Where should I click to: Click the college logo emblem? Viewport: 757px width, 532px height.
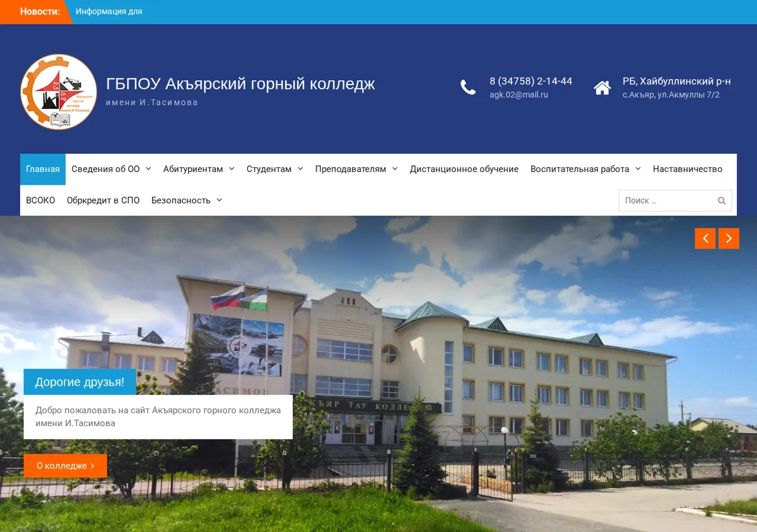coord(59,92)
